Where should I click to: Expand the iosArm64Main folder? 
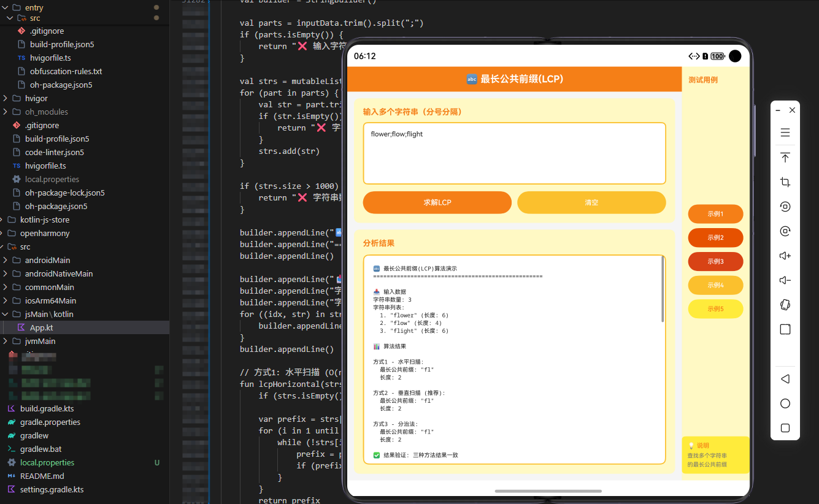pos(5,300)
